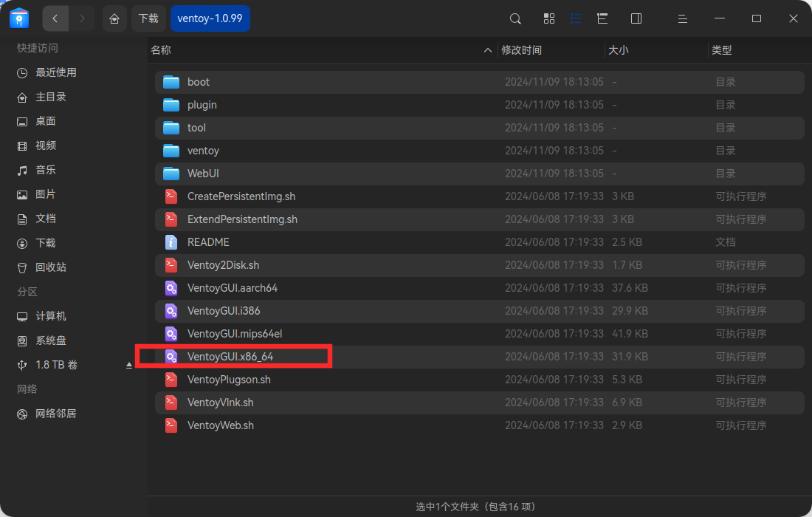Go back with the left arrow button
This screenshot has height=517, width=812.
(x=55, y=18)
